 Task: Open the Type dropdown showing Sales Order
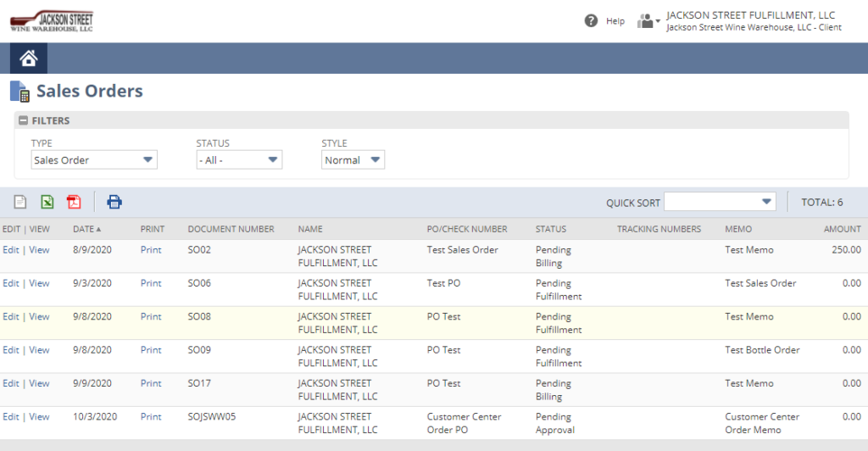tap(94, 160)
